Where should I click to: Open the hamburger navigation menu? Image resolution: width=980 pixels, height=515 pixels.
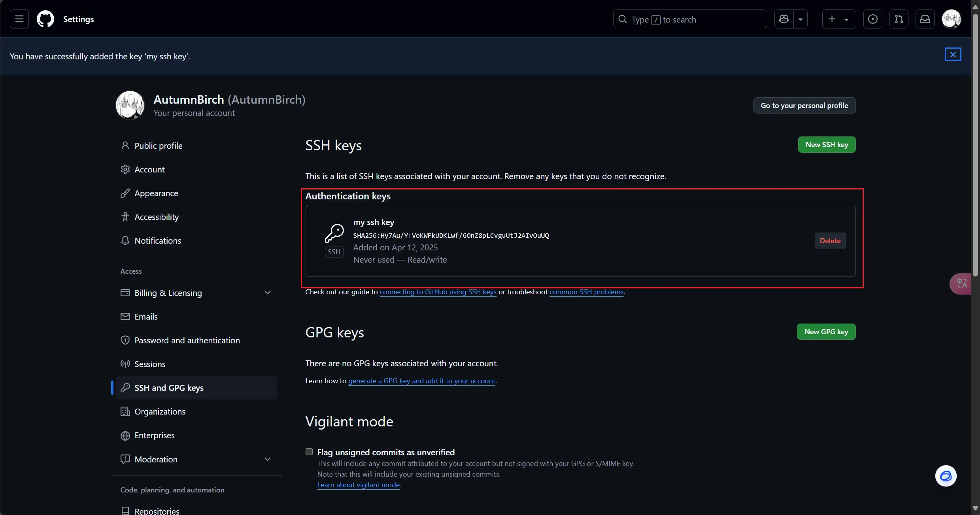click(19, 19)
